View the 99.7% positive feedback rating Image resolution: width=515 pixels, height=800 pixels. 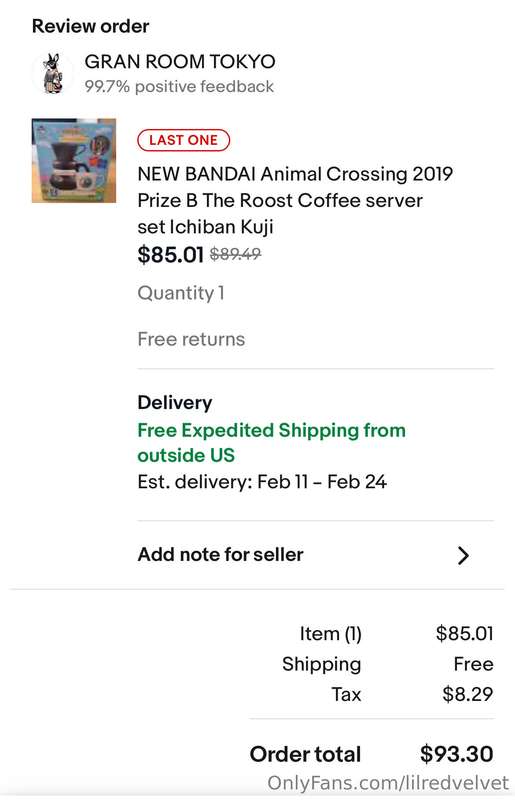(179, 86)
